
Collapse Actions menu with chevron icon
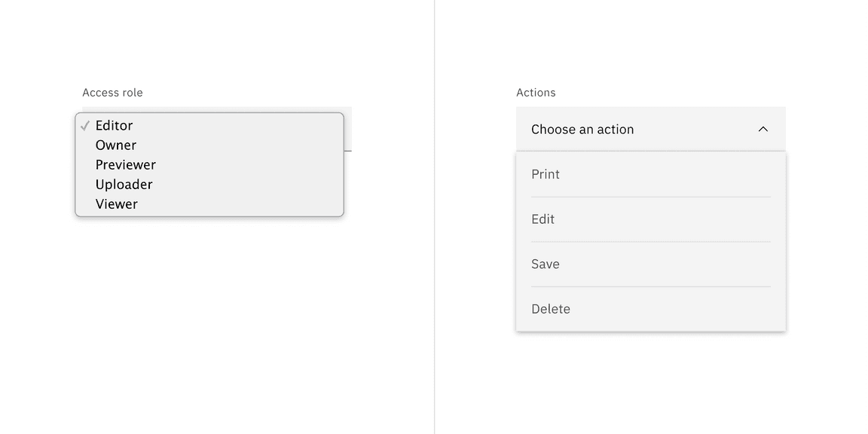coord(763,130)
